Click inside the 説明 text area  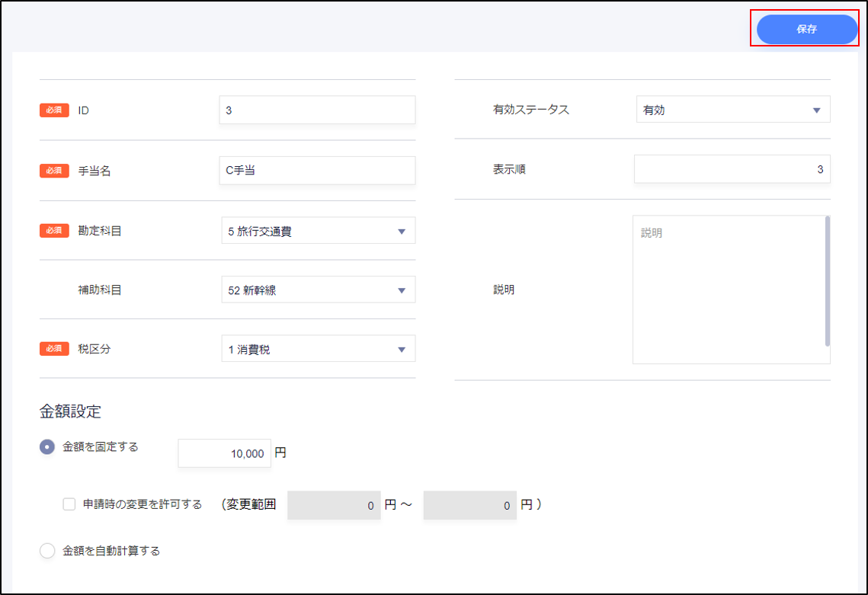click(x=728, y=290)
